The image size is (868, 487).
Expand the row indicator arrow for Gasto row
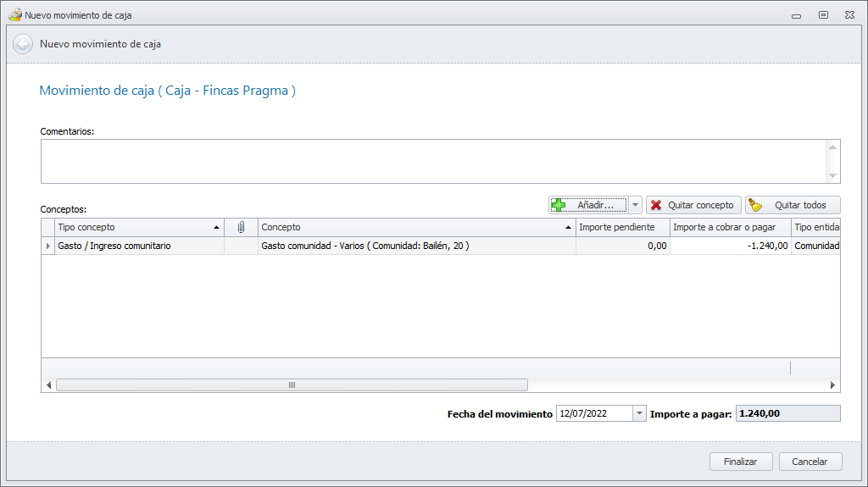(47, 246)
